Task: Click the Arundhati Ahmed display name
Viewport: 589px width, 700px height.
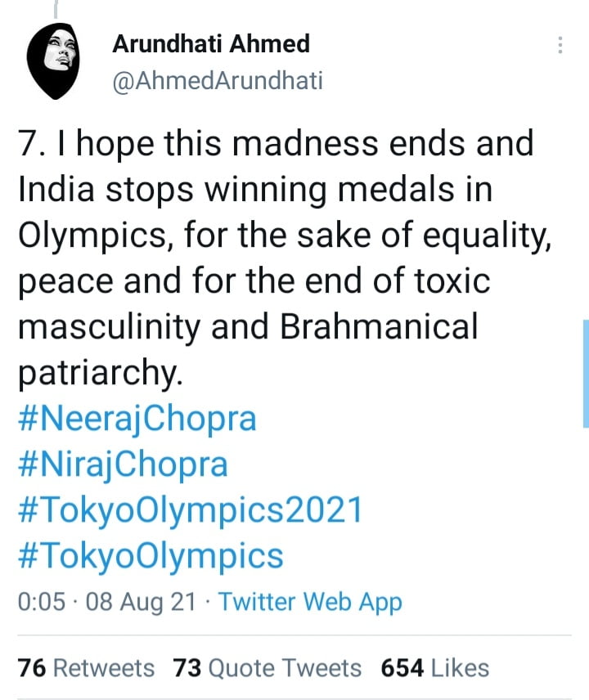Action: coord(211,43)
